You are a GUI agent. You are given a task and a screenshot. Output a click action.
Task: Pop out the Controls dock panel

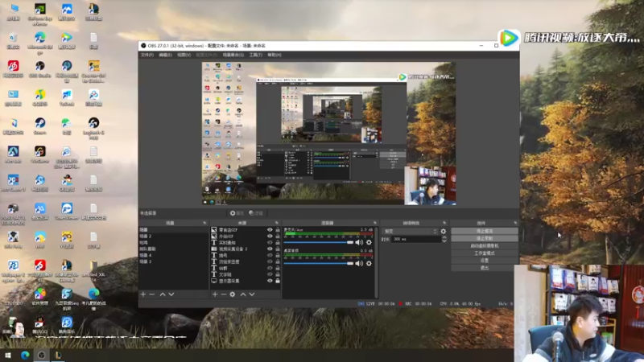click(515, 223)
